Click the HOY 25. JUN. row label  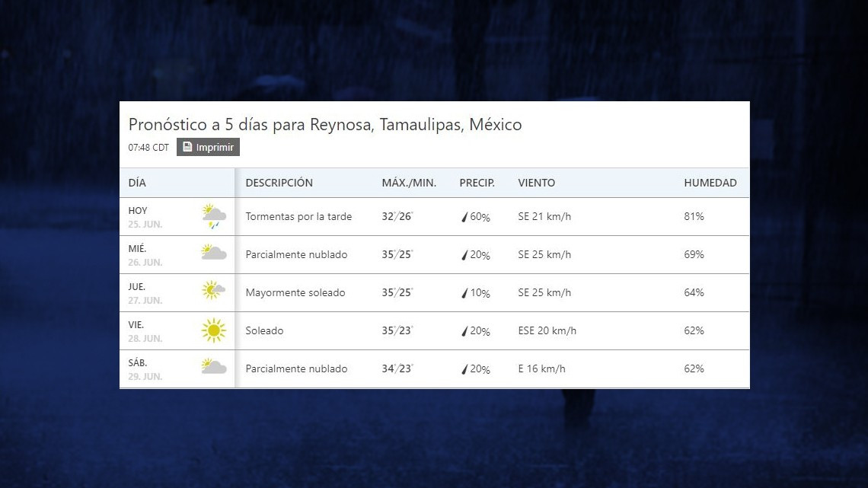(145, 216)
